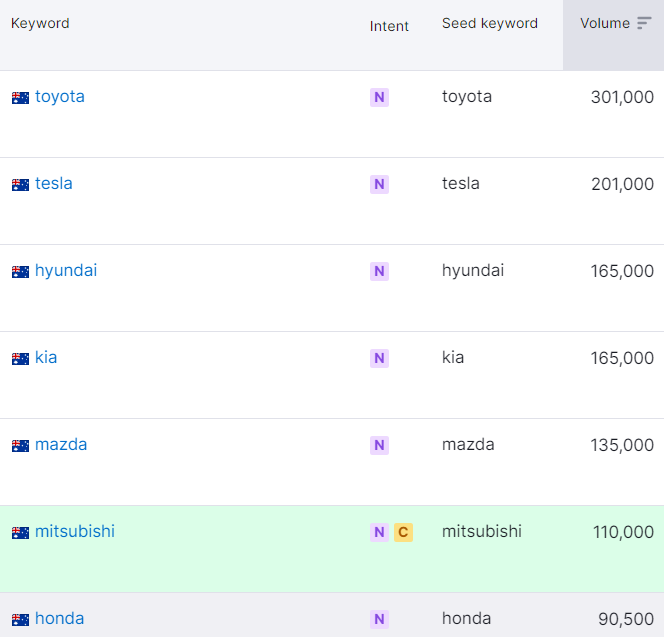This screenshot has height=637, width=664.
Task: Click the Australia flag beside hyundai
Action: coord(20,272)
